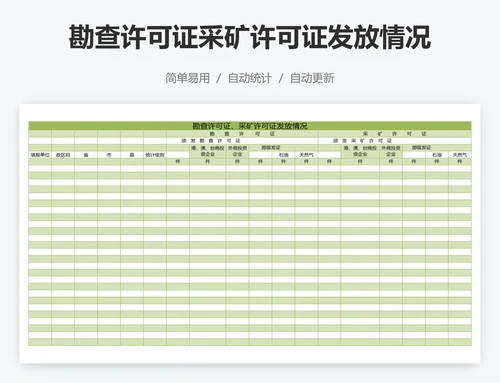Click 天然气 header in 勘查许可证 section
Viewport: 500px width, 383px height.
point(306,155)
